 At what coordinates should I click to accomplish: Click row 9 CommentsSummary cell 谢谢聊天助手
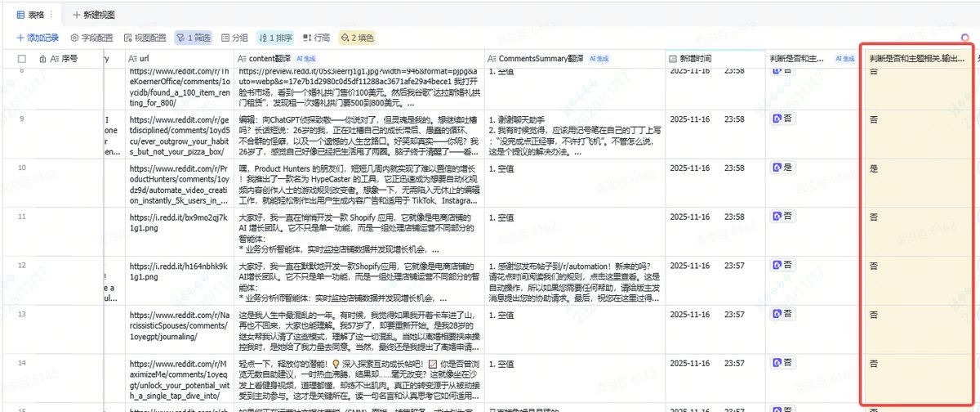pyautogui.click(x=574, y=134)
